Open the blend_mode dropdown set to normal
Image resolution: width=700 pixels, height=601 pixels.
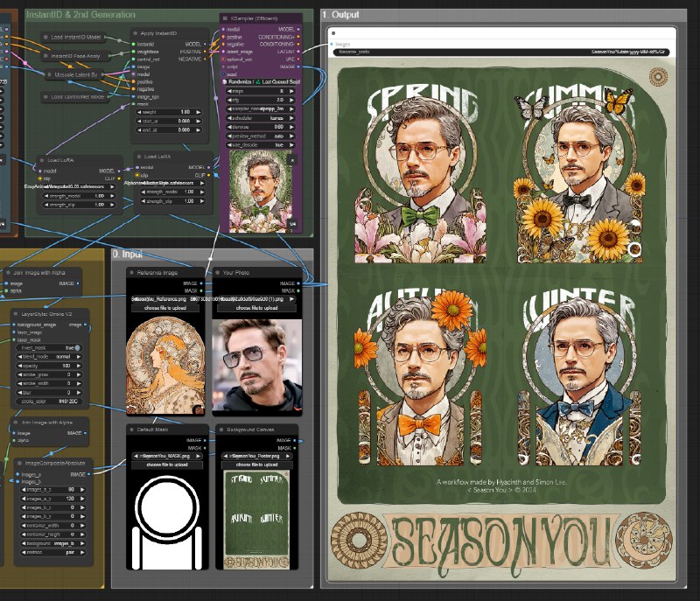click(x=49, y=357)
